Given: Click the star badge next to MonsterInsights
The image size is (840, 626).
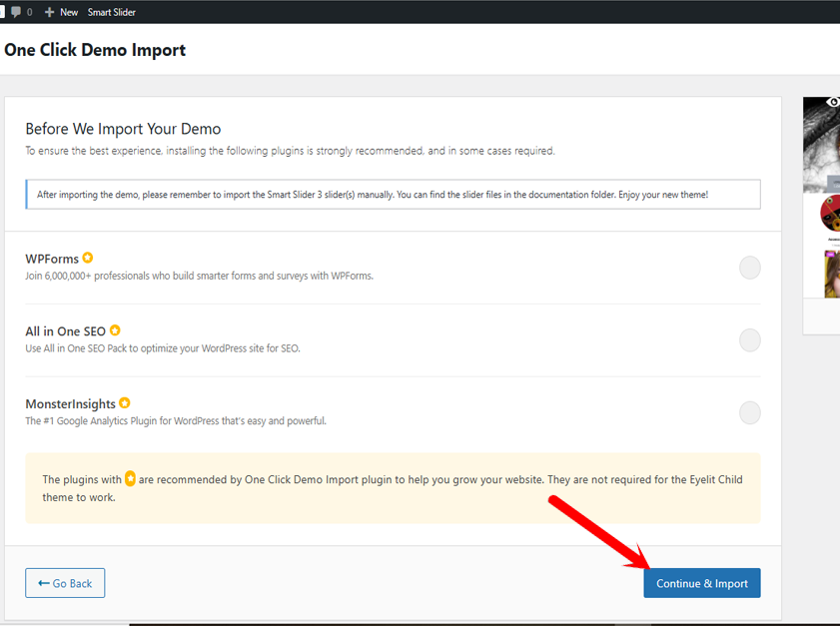Looking at the screenshot, I should point(125,403).
